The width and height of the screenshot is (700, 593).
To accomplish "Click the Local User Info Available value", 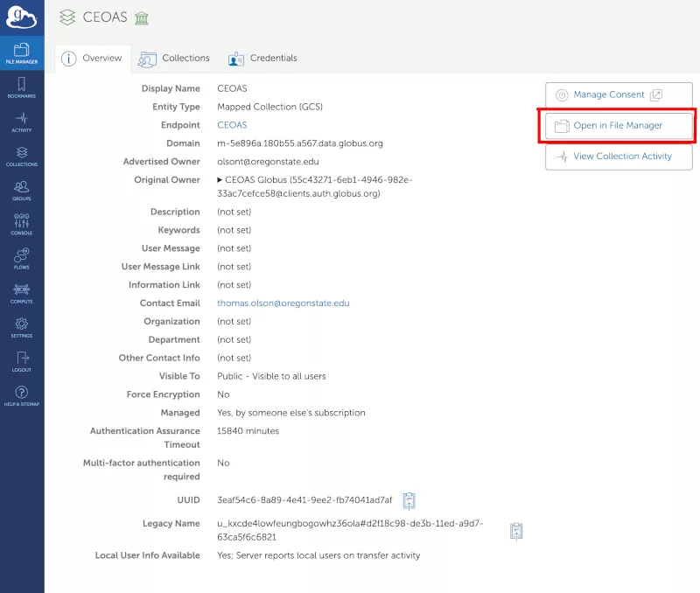I will tap(318, 555).
